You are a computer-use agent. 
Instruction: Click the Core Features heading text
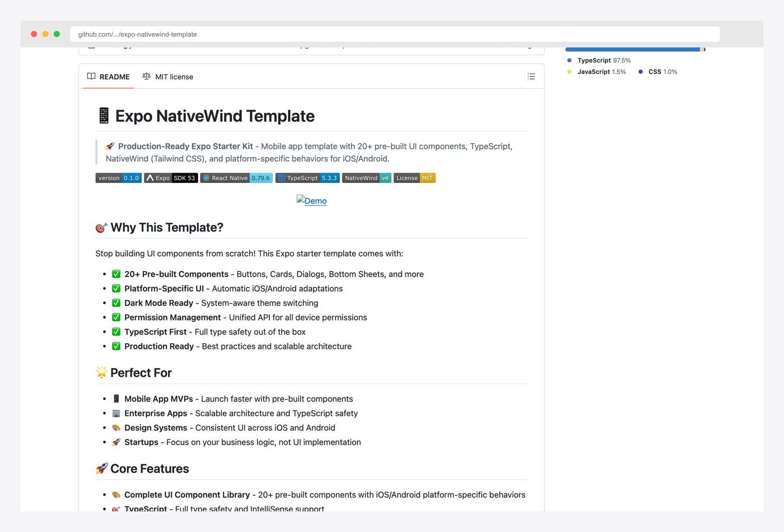(150, 469)
